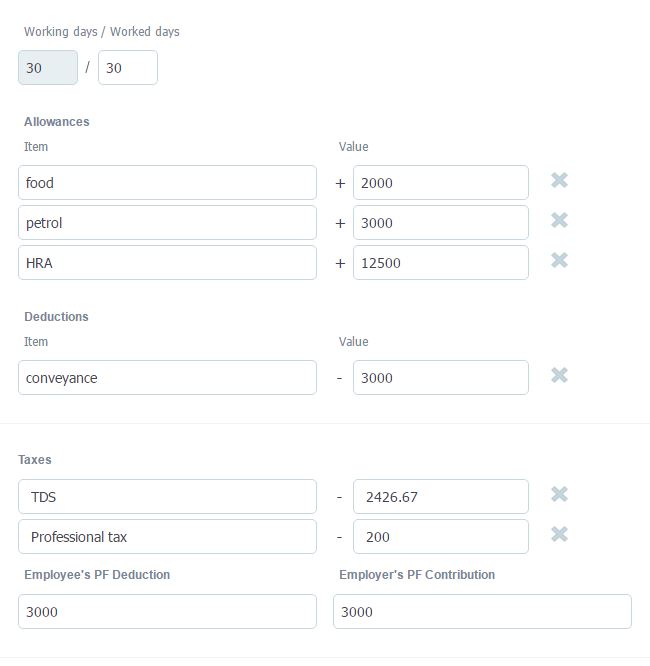
Task: Click the worked days field
Action: click(128, 68)
